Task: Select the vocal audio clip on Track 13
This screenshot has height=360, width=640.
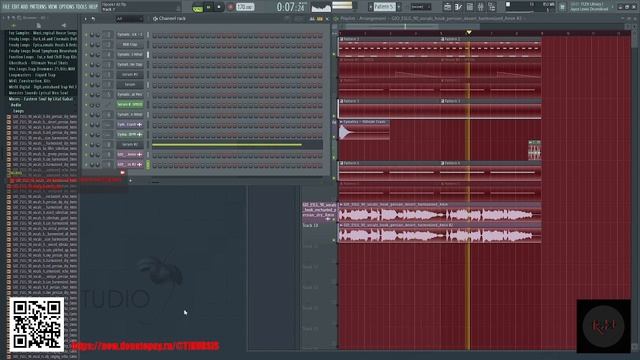Action: (440, 233)
